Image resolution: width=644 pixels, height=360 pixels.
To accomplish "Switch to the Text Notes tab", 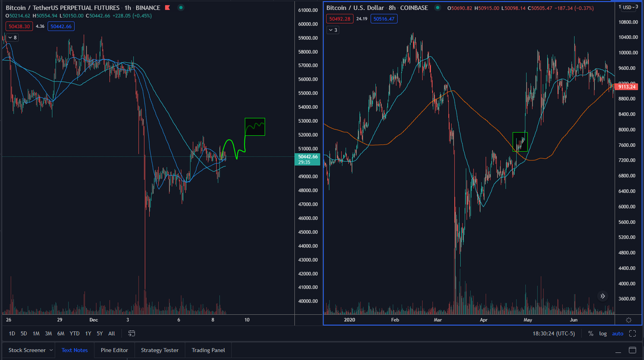I will pos(75,350).
